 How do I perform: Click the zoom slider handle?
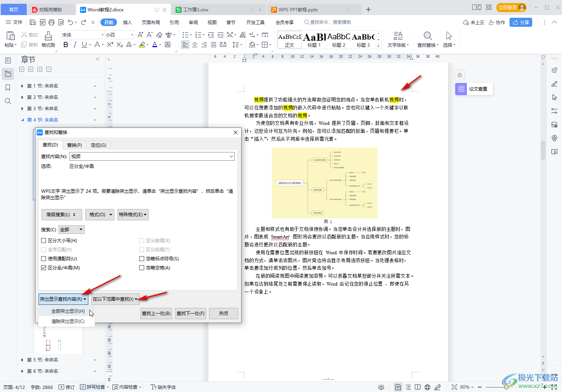506,387
